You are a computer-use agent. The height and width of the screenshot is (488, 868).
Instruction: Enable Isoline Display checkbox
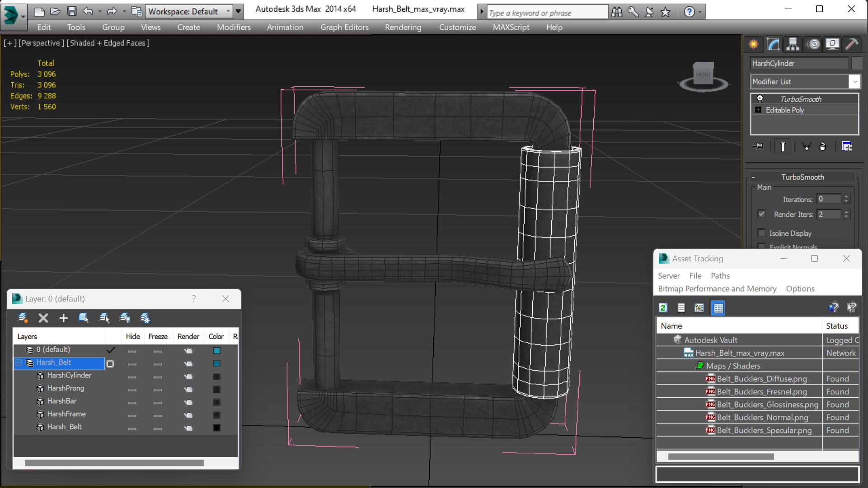762,233
